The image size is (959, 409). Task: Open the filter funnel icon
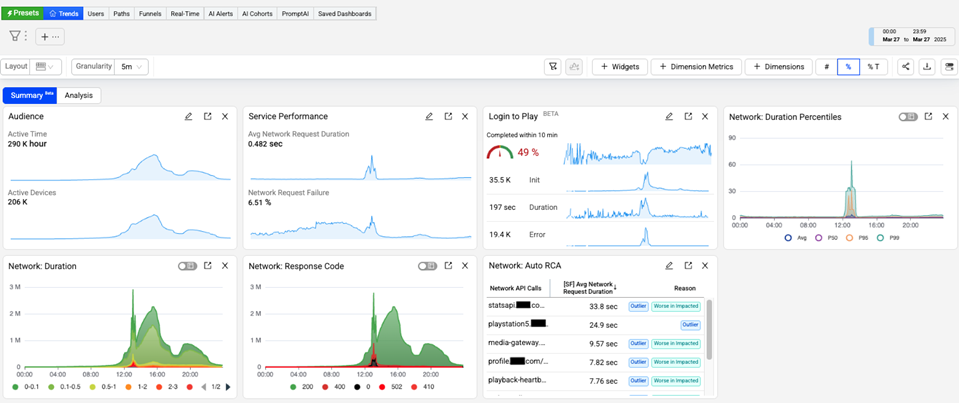coord(15,36)
